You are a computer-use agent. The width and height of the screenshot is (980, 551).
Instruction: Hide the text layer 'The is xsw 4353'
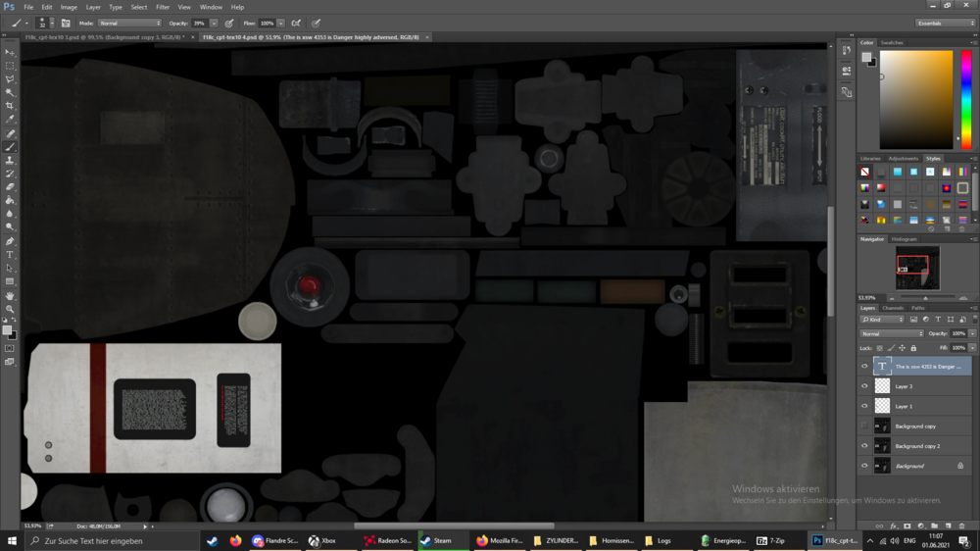click(x=865, y=367)
